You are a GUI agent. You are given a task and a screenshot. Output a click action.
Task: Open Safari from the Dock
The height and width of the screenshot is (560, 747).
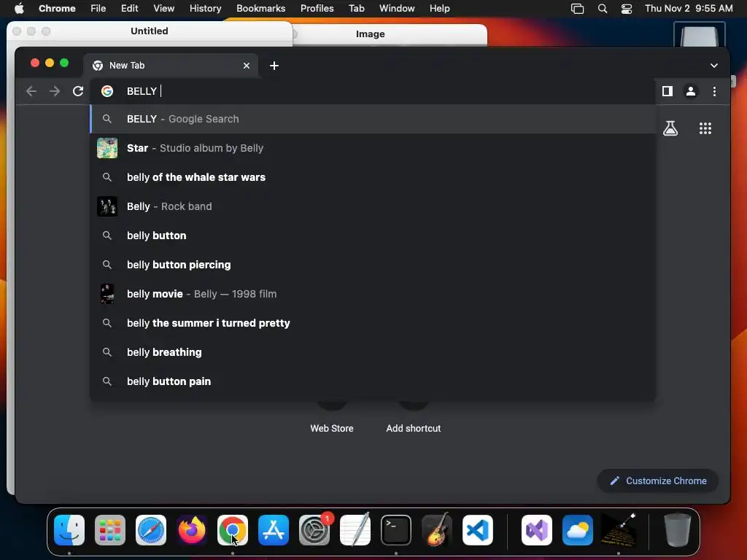point(151,530)
